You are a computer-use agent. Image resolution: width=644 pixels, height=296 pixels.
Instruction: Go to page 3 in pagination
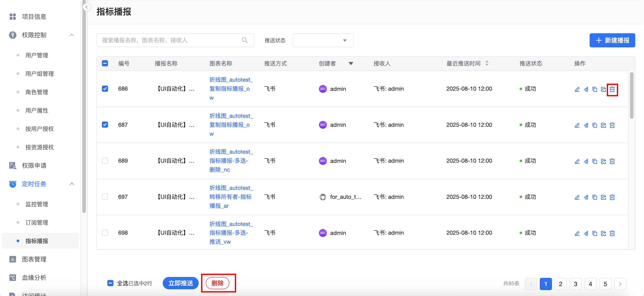[575, 284]
